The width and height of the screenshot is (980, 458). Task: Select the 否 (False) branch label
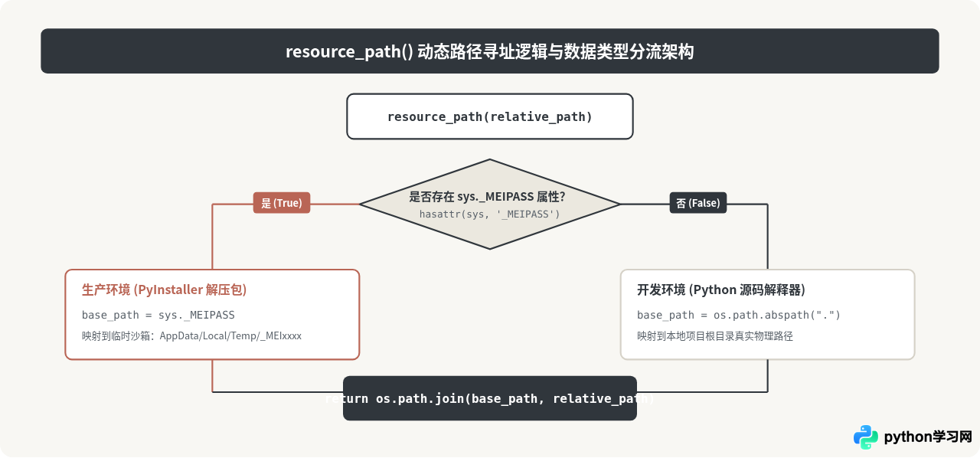coord(698,203)
